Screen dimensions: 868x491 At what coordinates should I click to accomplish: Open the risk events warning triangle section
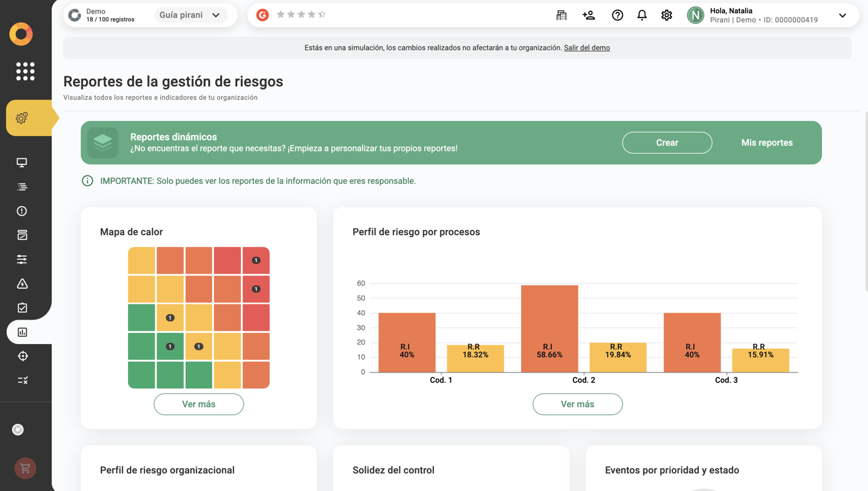(x=21, y=283)
